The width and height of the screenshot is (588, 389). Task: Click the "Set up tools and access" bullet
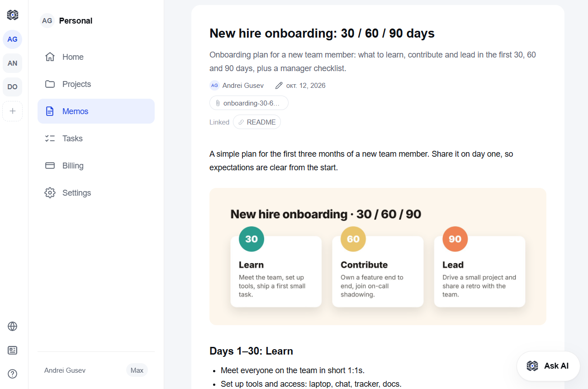(x=311, y=384)
